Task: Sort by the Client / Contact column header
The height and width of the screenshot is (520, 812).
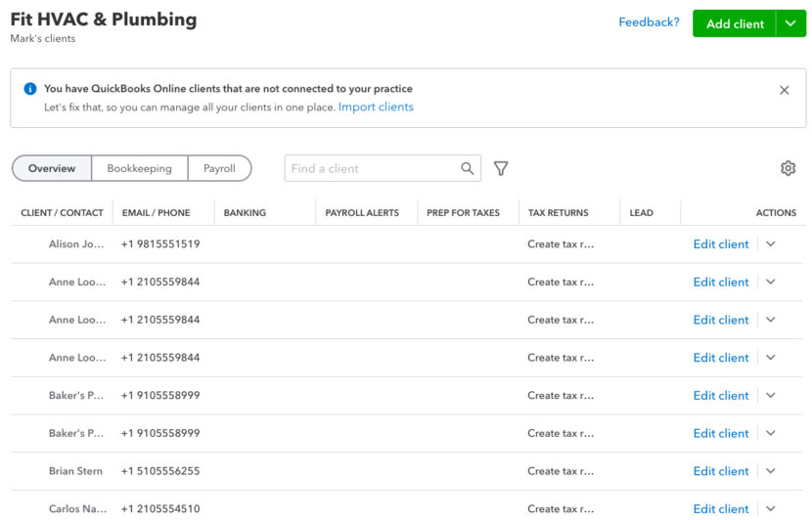Action: (62, 212)
